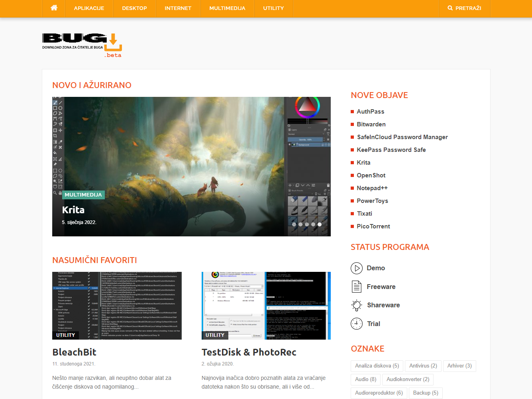Select the Backup tag
This screenshot has width=532, height=399.
(x=426, y=393)
